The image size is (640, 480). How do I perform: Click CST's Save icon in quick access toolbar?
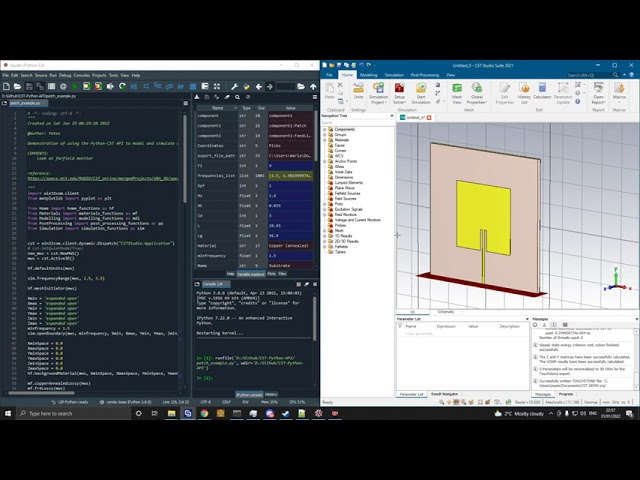coord(339,65)
